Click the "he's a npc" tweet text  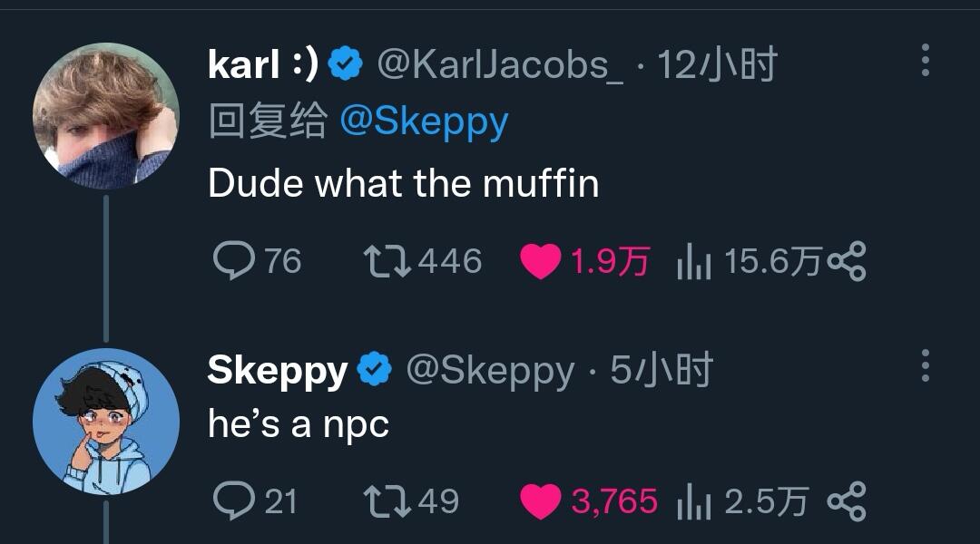(299, 424)
